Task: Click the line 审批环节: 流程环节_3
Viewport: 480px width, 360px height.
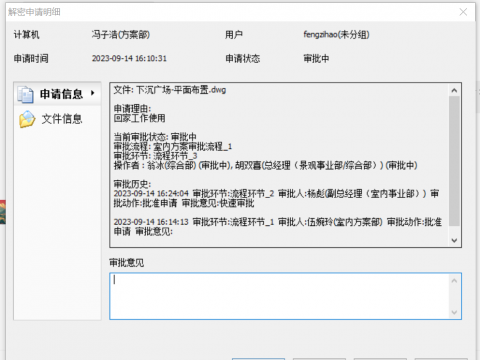Action: click(155, 156)
